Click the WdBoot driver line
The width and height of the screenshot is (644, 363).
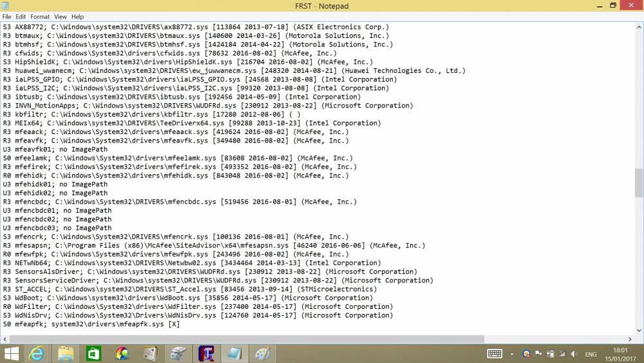pyautogui.click(x=187, y=298)
